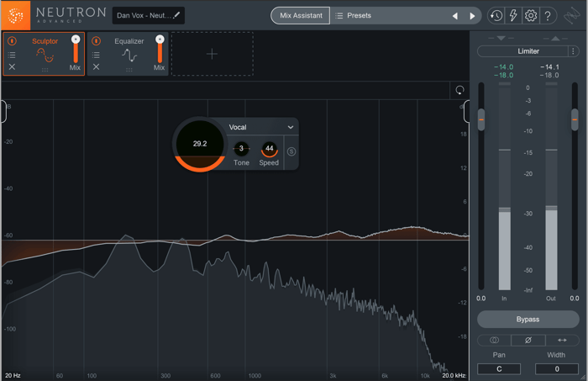Click the Tone knob
The image size is (588, 381).
pos(241,149)
